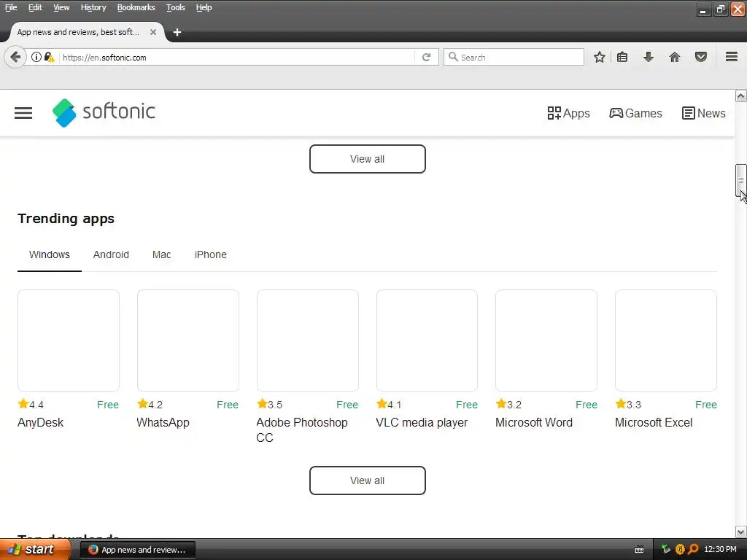Click the scrollbar up arrow

pos(741,96)
